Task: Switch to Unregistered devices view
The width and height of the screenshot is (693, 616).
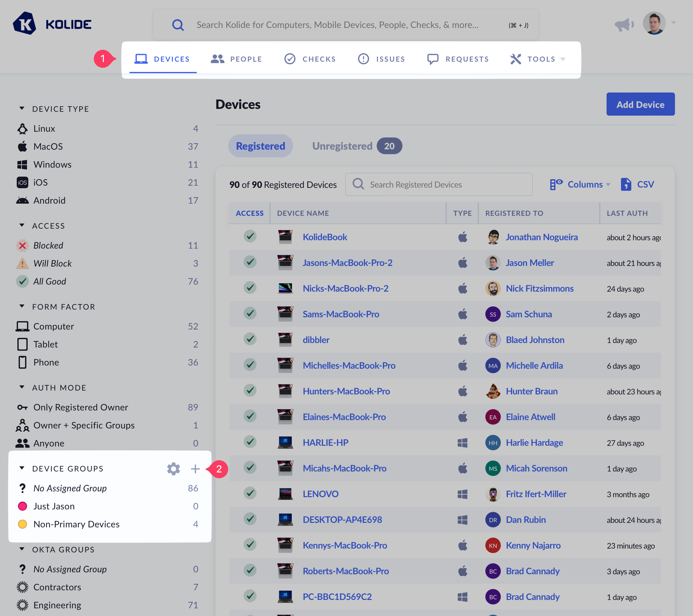Action: click(x=342, y=146)
